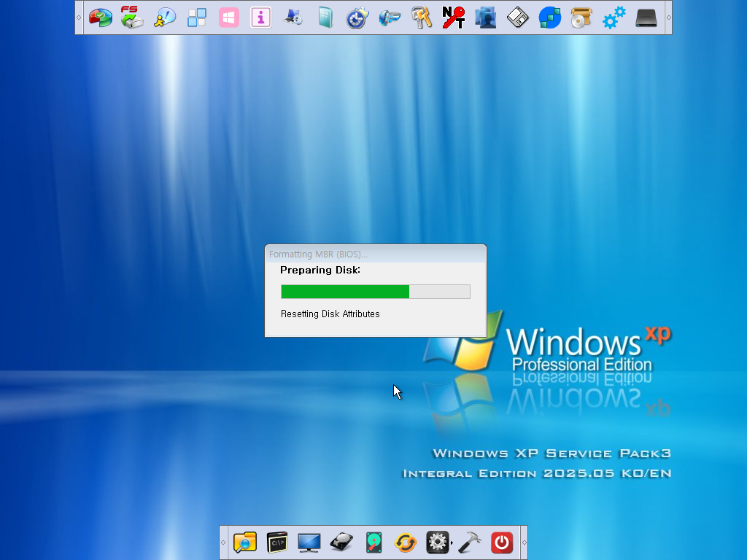Open the hammer tools icon
747x560 pixels.
[470, 542]
